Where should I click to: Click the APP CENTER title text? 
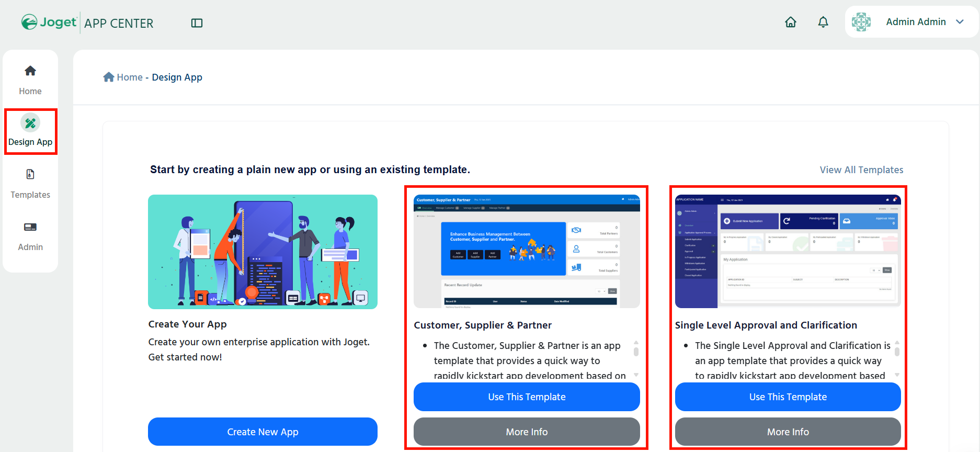pos(119,24)
